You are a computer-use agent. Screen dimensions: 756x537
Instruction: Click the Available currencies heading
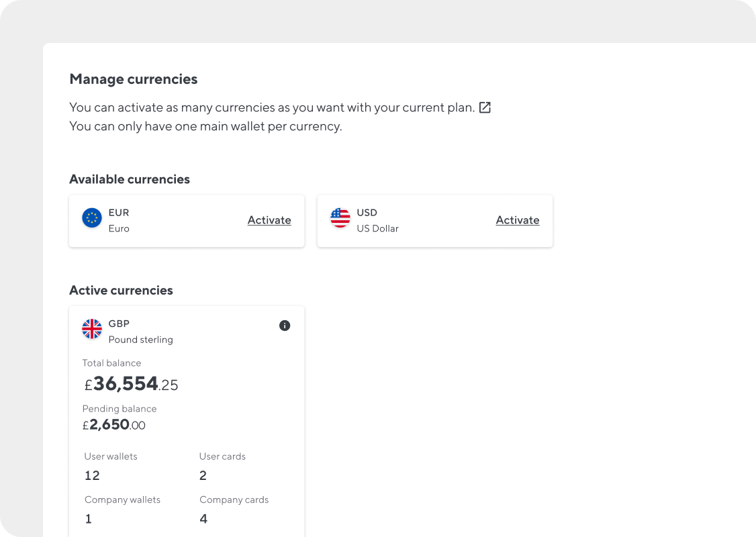(130, 179)
